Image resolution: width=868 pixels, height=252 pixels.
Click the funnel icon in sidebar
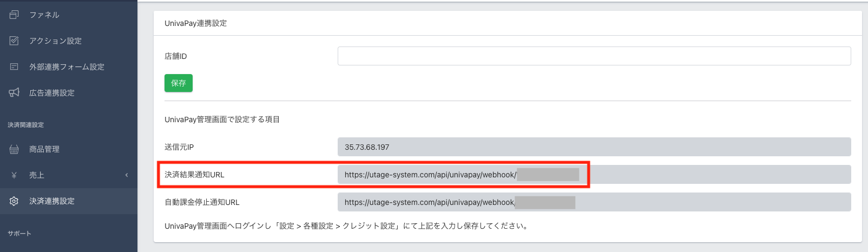[x=14, y=15]
